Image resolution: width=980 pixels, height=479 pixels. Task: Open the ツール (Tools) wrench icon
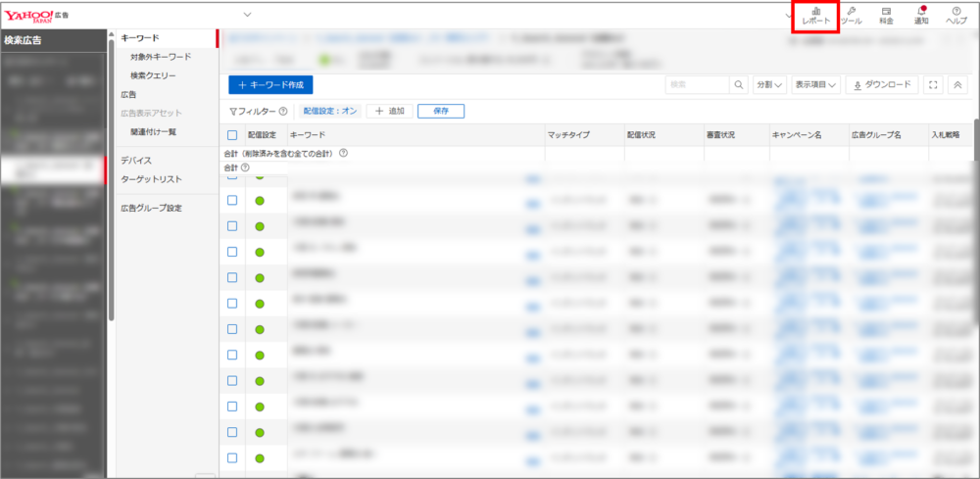coord(852,15)
